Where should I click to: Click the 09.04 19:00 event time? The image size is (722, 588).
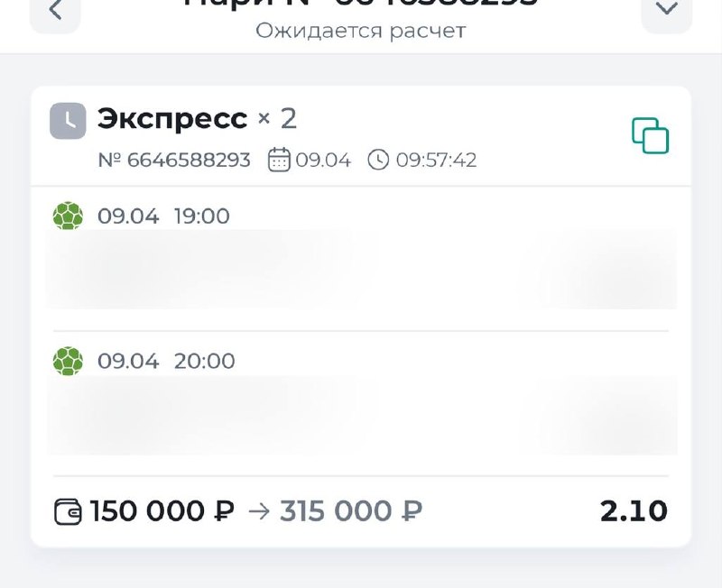tap(163, 216)
